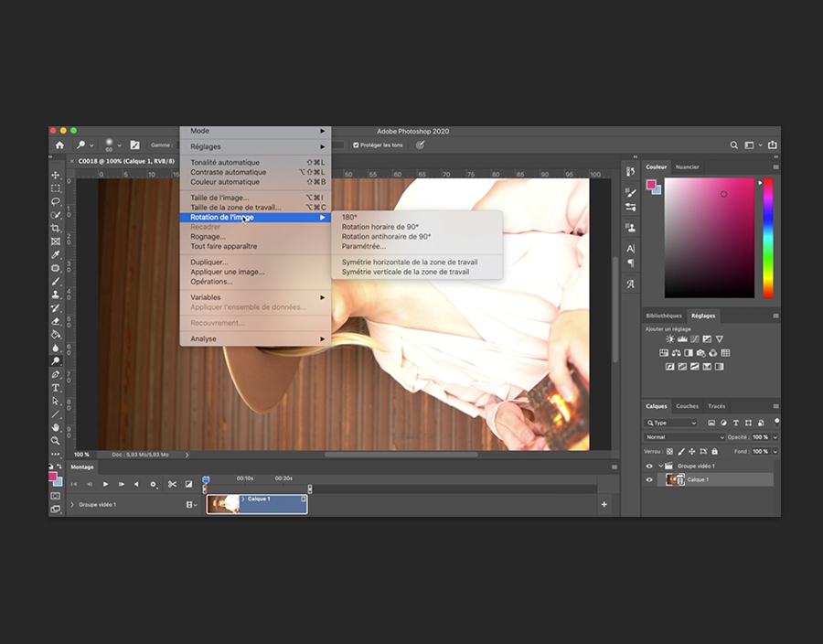
Task: Select the Eyedropper tool
Action: [x=56, y=254]
